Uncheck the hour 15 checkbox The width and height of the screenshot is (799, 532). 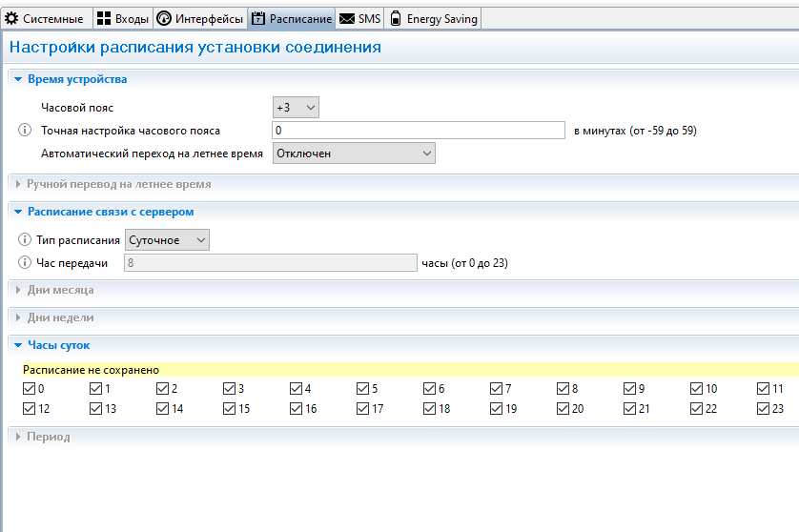(229, 409)
